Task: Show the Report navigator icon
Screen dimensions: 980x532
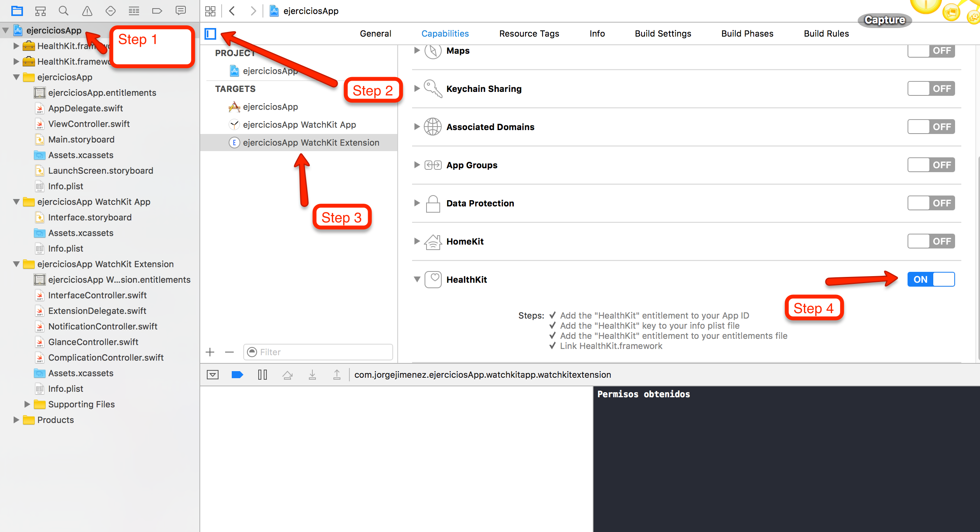Action: click(x=180, y=11)
